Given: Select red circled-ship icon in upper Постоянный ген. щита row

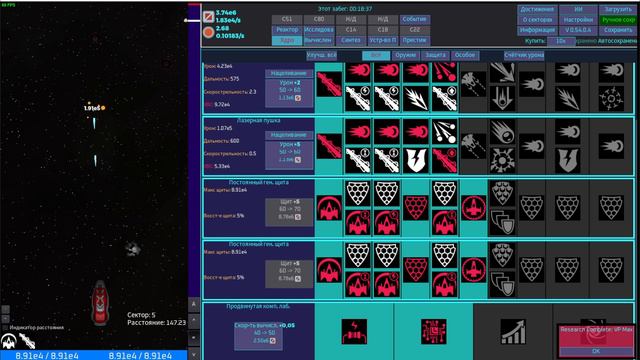Looking at the screenshot, I should point(473,208).
